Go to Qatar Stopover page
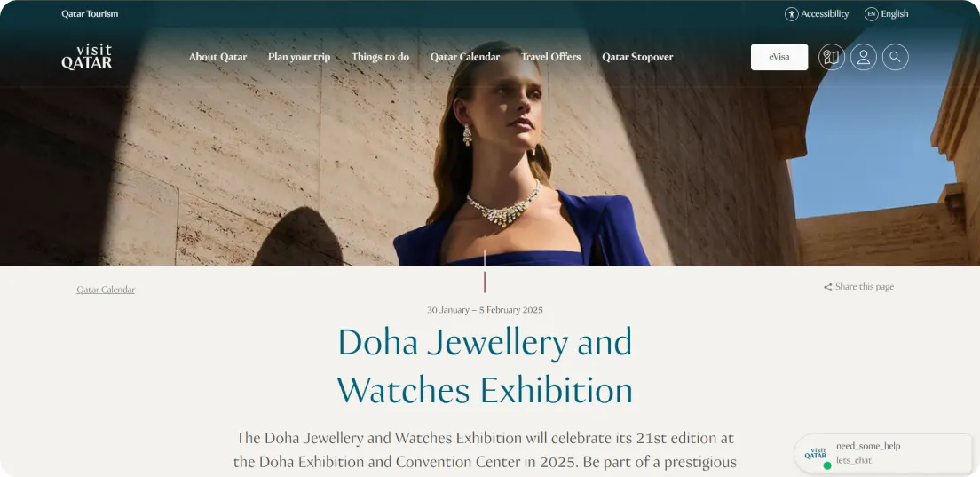This screenshot has width=980, height=477. point(637,57)
